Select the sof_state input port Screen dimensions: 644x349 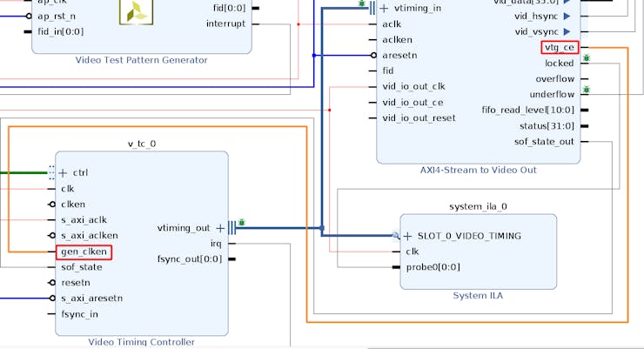tap(81, 267)
